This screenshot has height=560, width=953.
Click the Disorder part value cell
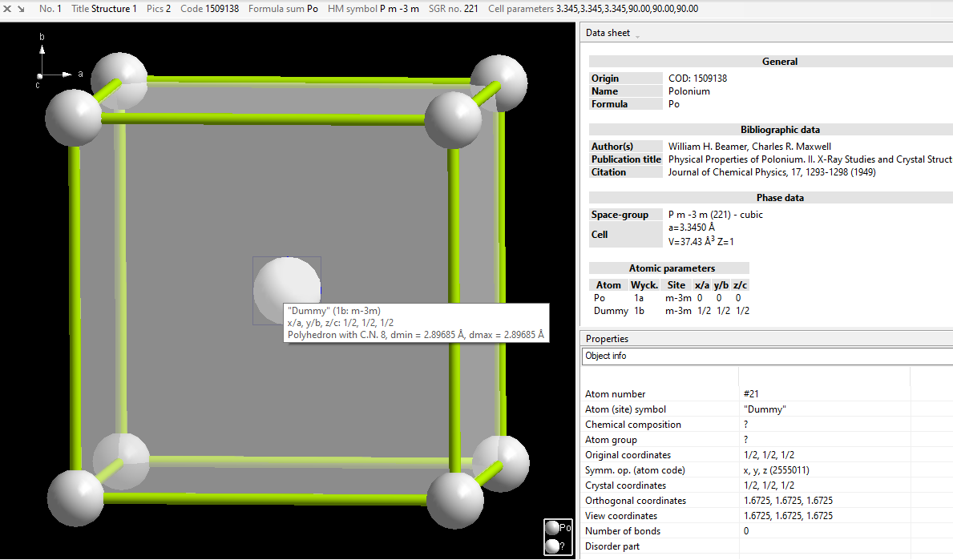point(824,546)
